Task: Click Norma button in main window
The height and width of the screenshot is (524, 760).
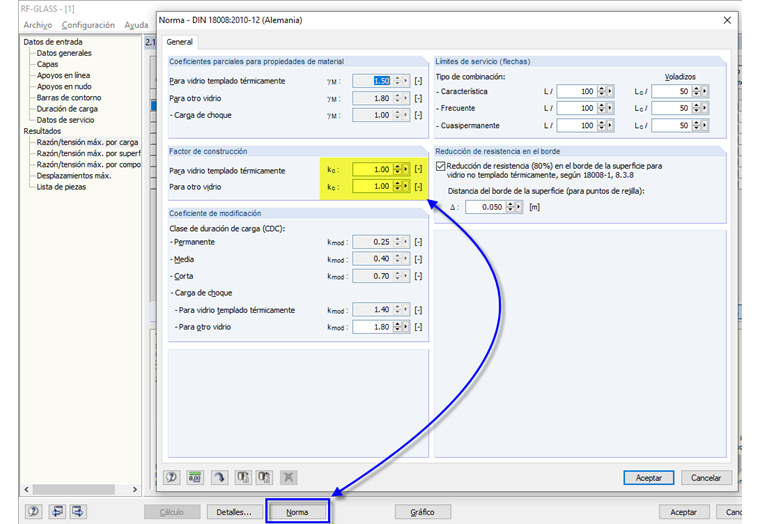Action: pos(297,512)
